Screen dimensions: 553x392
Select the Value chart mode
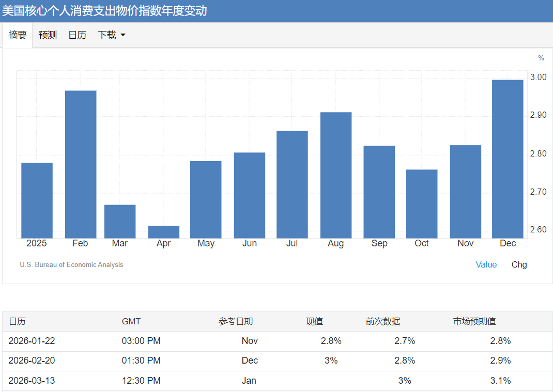tap(486, 264)
